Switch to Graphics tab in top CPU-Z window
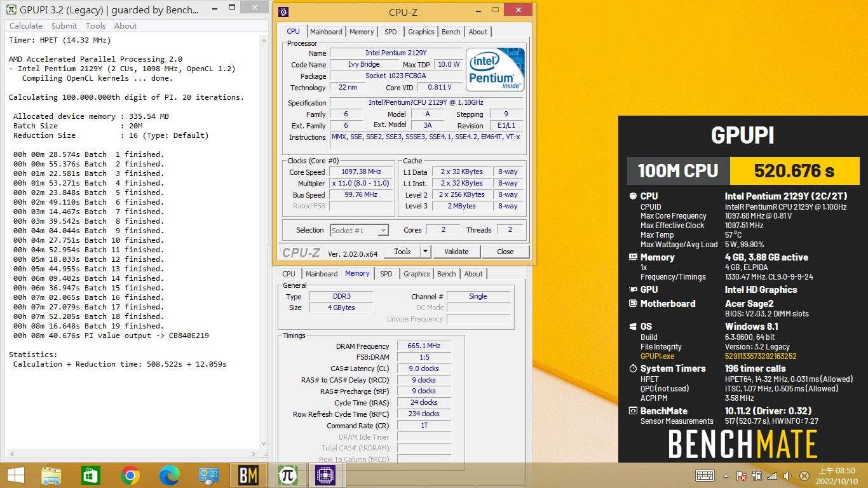868x488 pixels. 421,32
